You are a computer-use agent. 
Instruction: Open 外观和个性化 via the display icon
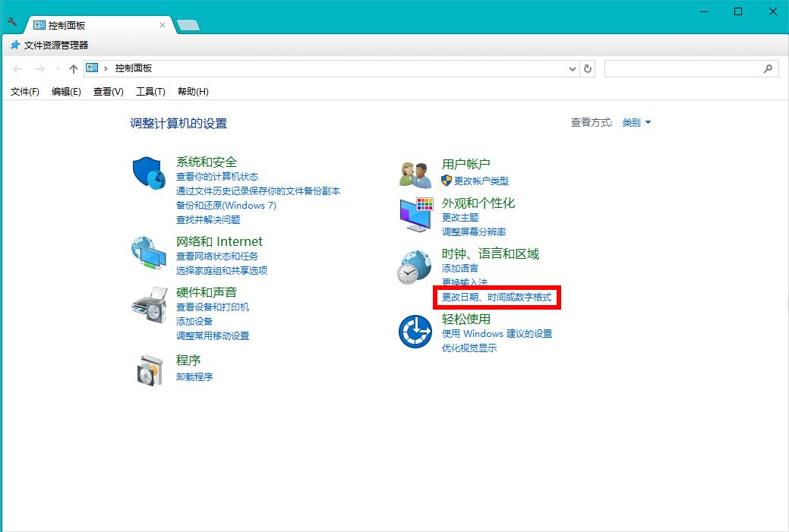pos(415,213)
